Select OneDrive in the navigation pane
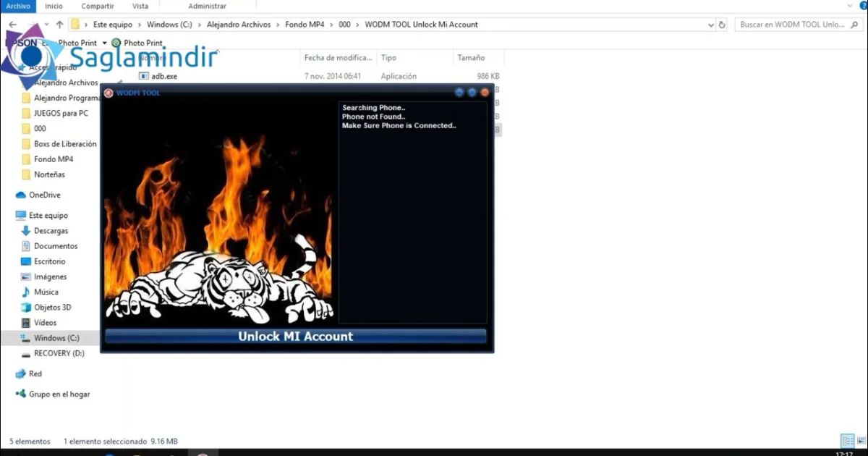 [45, 195]
